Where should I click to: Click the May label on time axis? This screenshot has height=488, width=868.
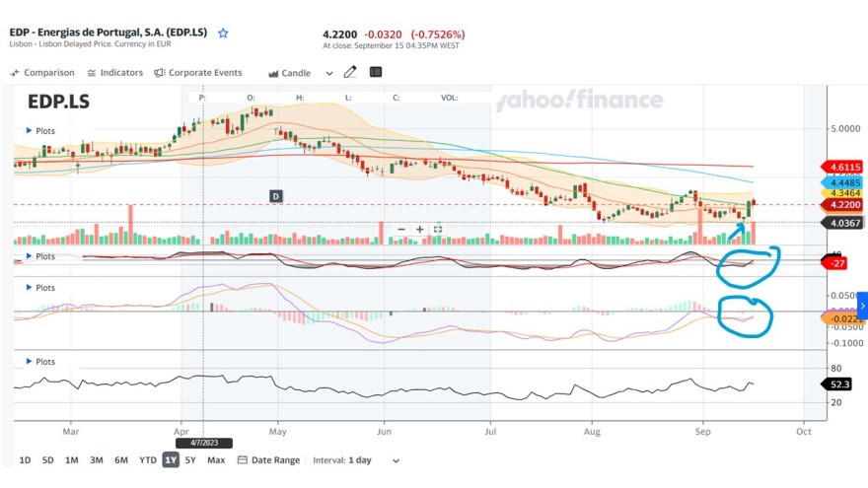pos(278,432)
